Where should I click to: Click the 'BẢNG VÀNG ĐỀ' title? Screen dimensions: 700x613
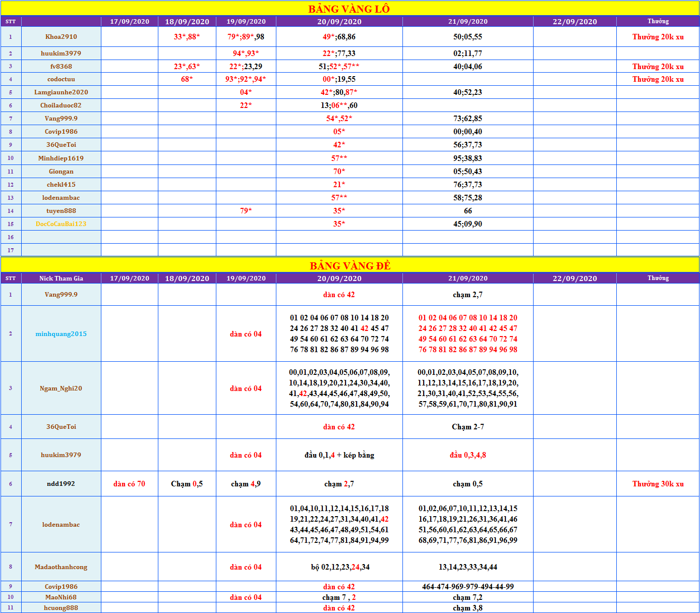pos(350,265)
